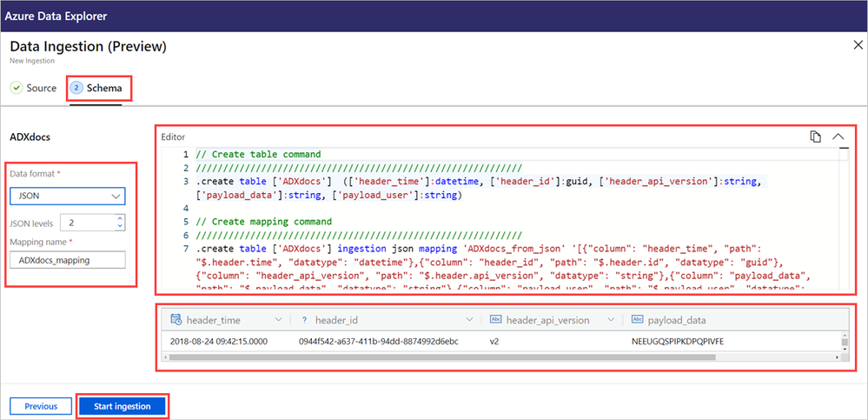Select the v2 cell
This screenshot has height=420, width=868.
click(x=494, y=342)
